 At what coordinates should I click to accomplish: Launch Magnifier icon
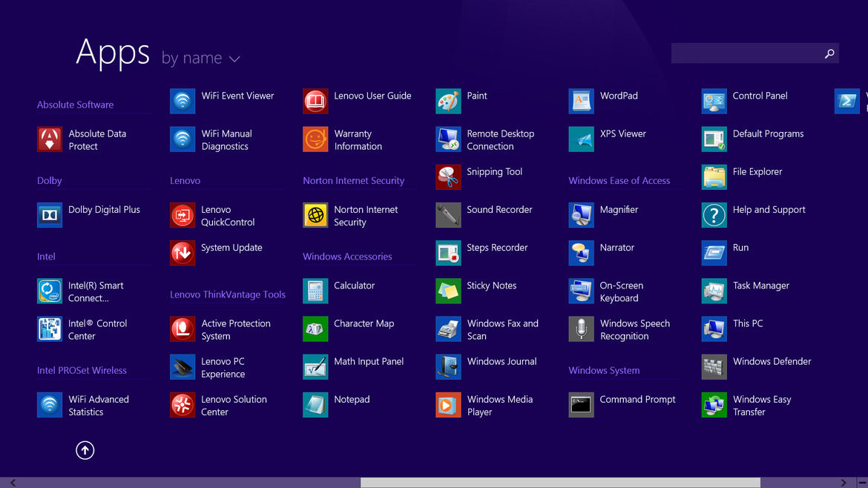581,215
